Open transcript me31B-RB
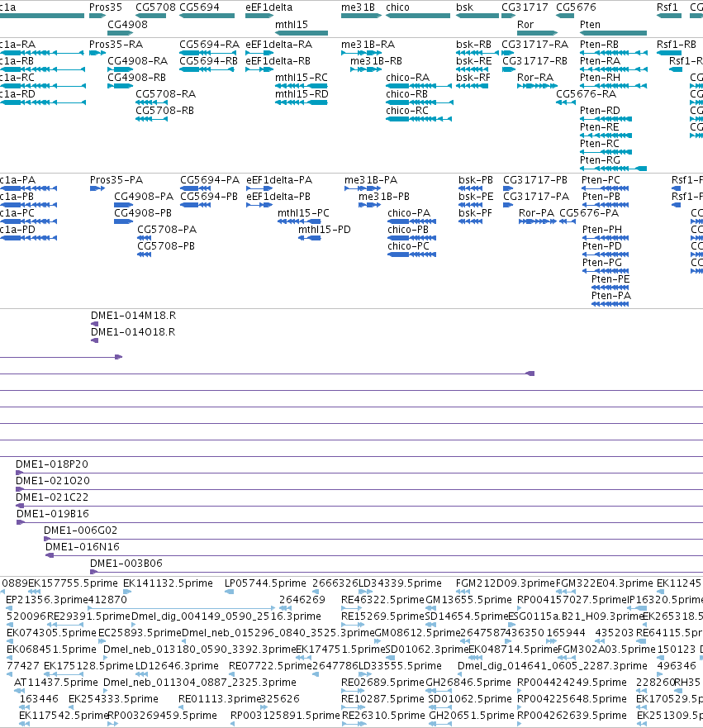 [376, 61]
